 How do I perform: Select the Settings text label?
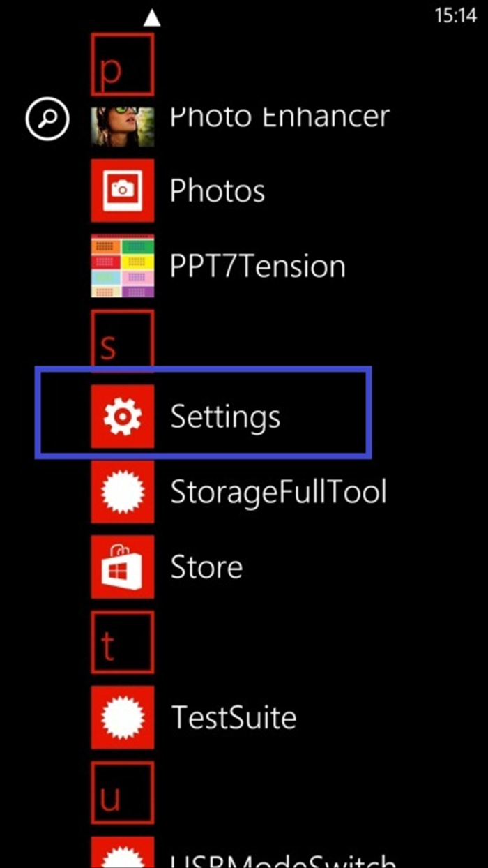click(x=225, y=417)
